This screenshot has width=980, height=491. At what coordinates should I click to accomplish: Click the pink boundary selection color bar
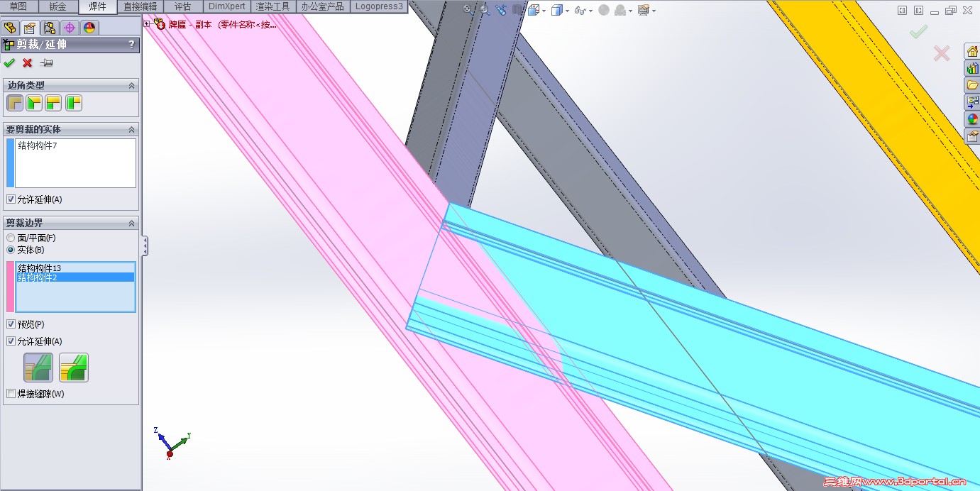(x=10, y=287)
